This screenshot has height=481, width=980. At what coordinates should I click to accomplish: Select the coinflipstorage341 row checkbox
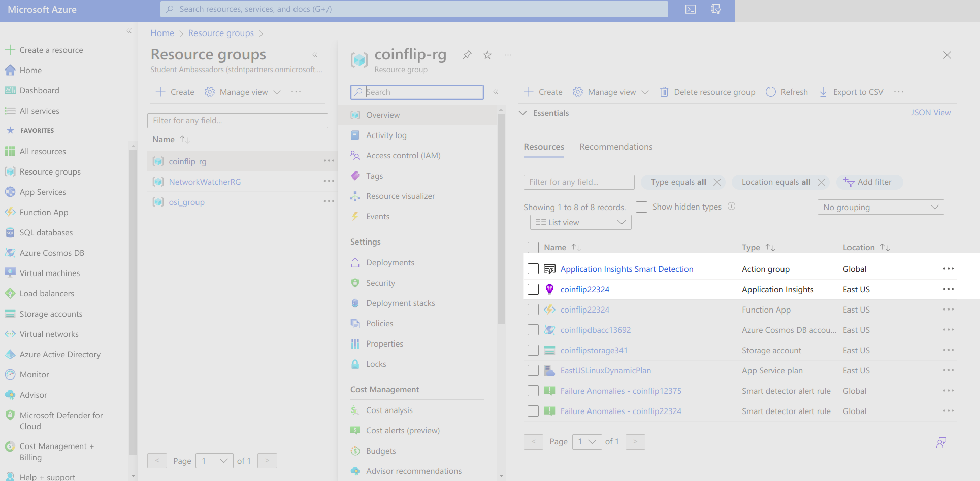[533, 350]
